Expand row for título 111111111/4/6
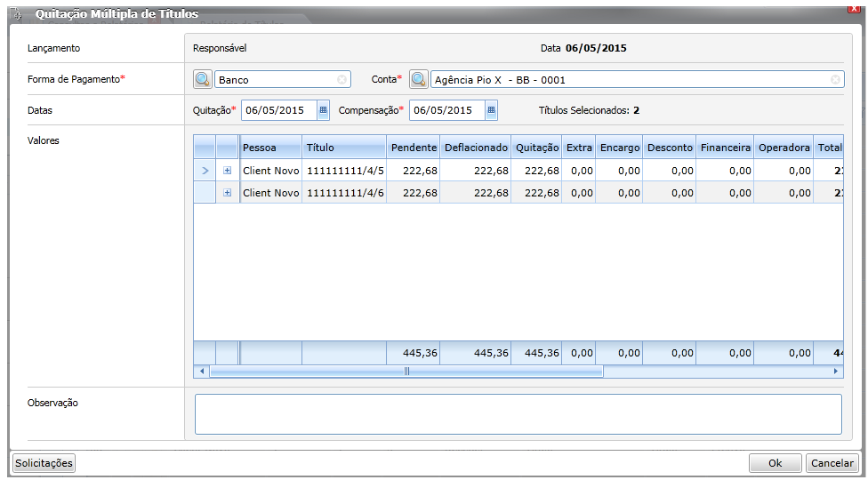This screenshot has height=480, width=868. tap(227, 192)
